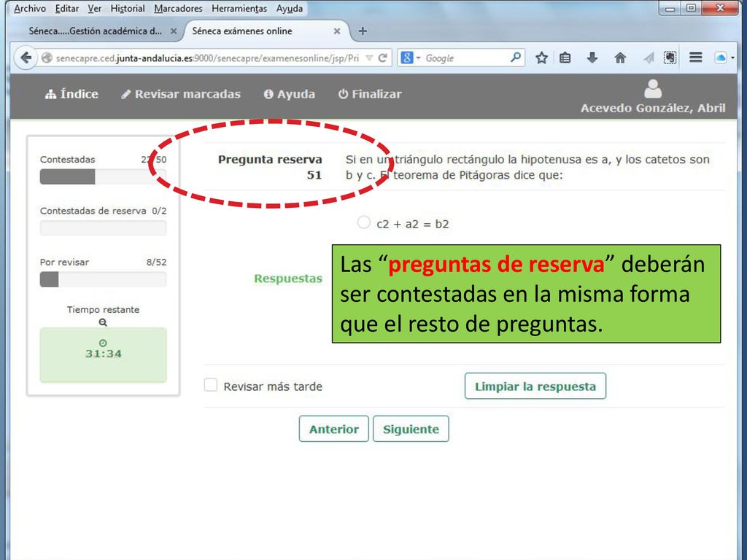Switch to the Séneca Gestión académica tab
Image resolution: width=747 pixels, height=560 pixels.
click(x=96, y=31)
